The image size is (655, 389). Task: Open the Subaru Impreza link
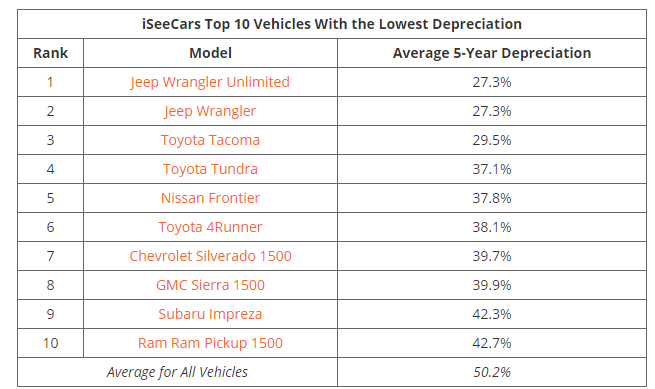[210, 314]
